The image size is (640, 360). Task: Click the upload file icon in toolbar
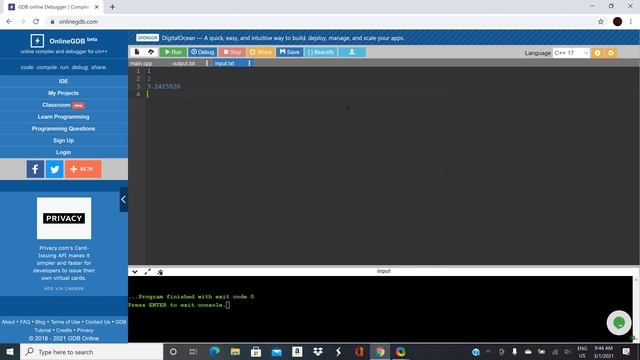(x=151, y=52)
